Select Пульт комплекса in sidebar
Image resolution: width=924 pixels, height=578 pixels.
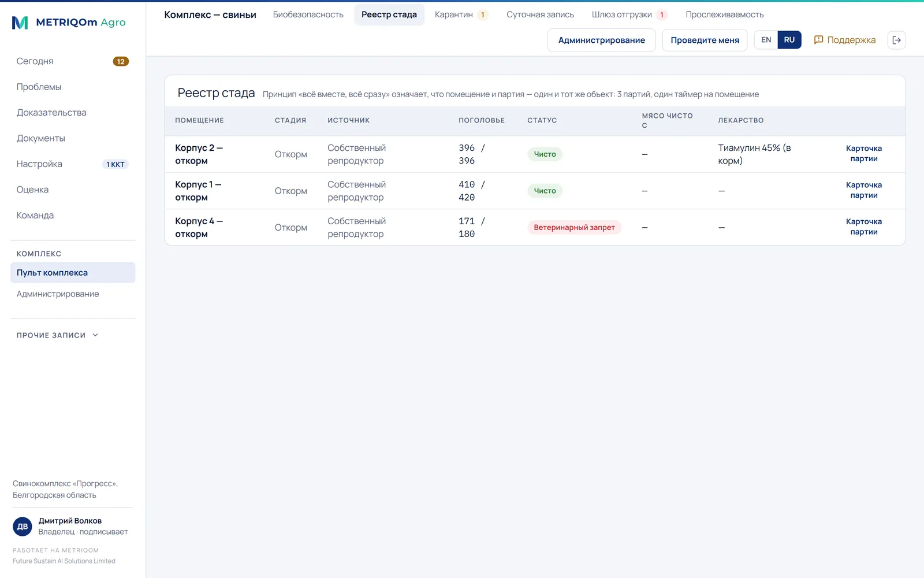[x=73, y=273]
